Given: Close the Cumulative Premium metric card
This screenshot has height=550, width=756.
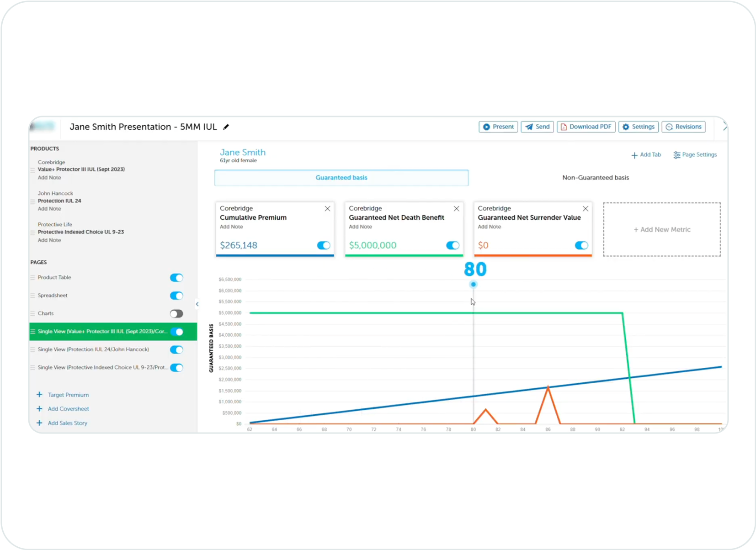Looking at the screenshot, I should 327,209.
